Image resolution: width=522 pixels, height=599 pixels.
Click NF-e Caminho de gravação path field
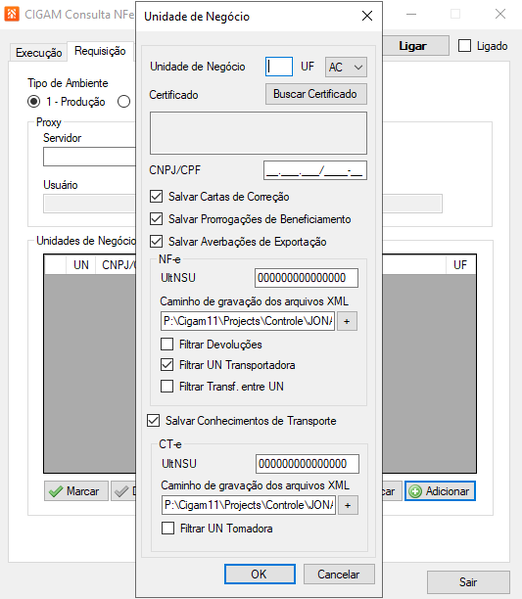(x=248, y=321)
